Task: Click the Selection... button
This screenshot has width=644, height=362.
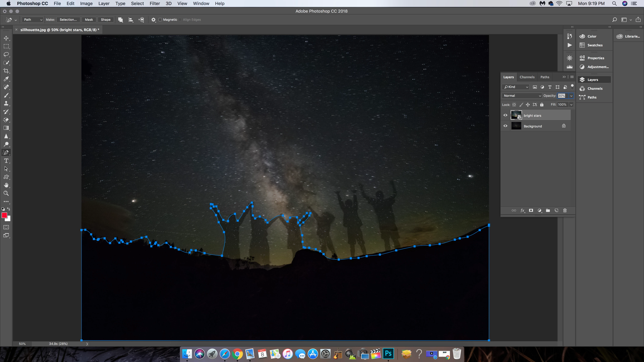Action: pos(68,20)
